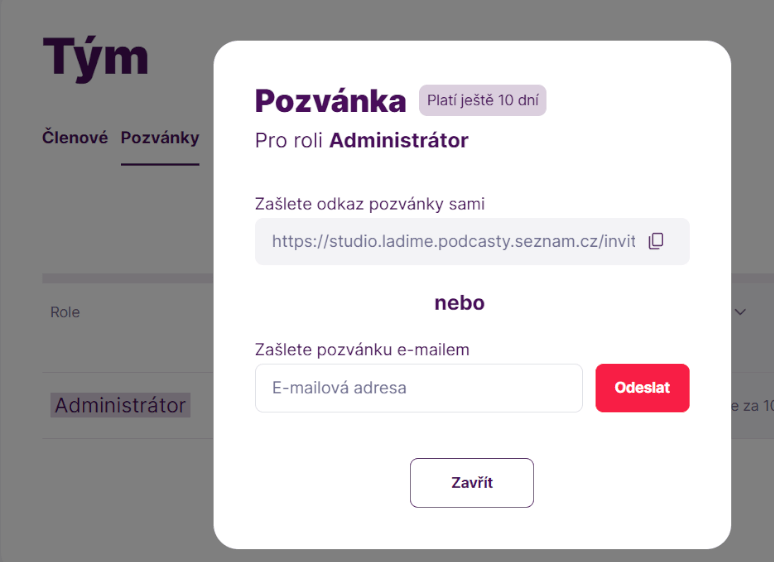Select the Pozvánky tab
Viewport: 774px width, 562px height.
point(160,138)
